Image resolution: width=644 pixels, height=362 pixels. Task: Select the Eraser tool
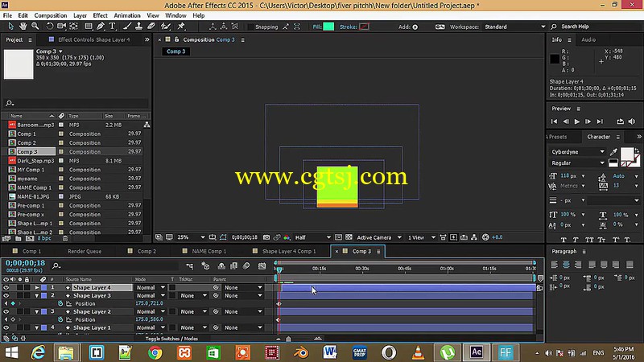[x=151, y=27]
